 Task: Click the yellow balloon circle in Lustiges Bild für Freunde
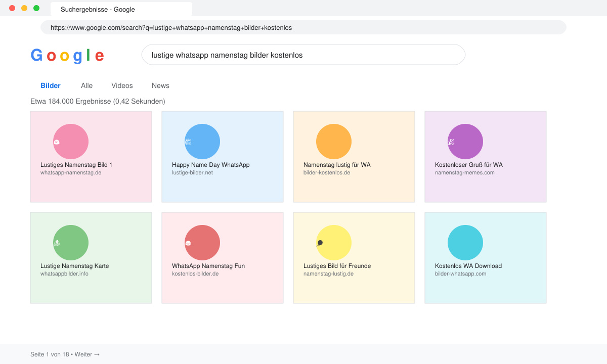[334, 243]
